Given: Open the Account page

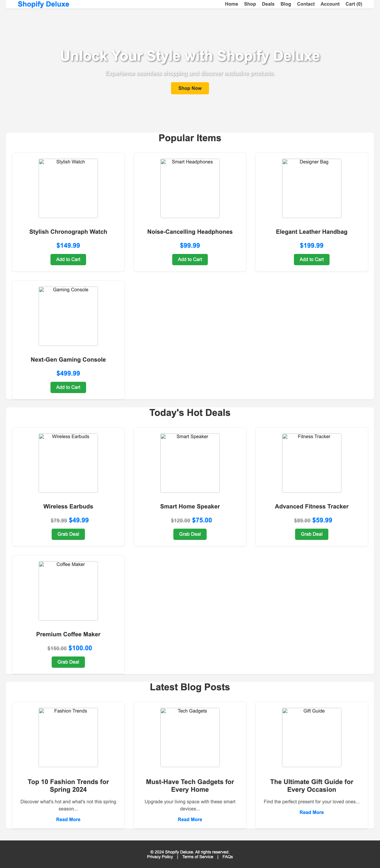Looking at the screenshot, I should click(330, 4).
